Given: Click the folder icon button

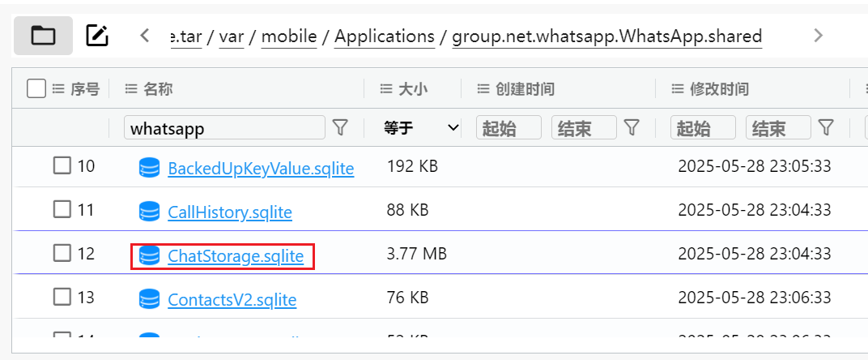Looking at the screenshot, I should (x=43, y=35).
